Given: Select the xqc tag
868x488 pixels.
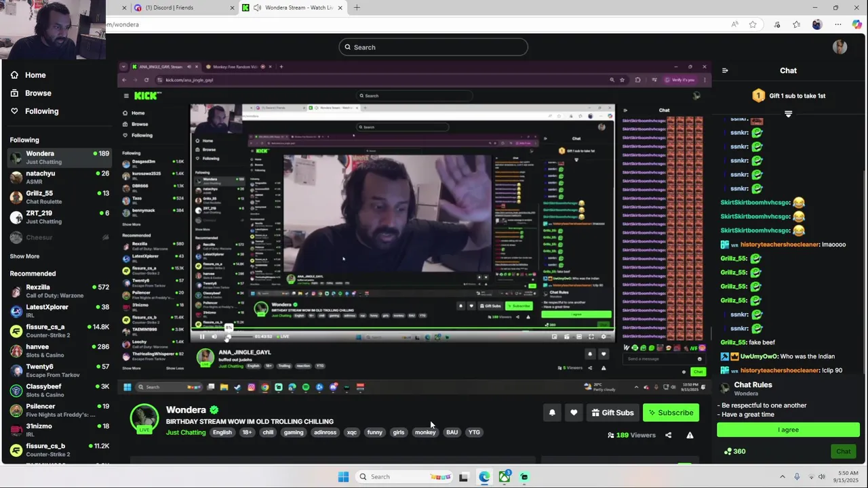Looking at the screenshot, I should tap(351, 432).
